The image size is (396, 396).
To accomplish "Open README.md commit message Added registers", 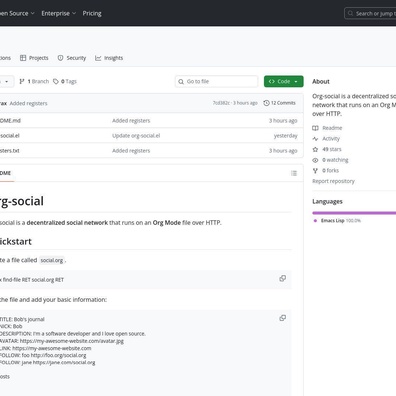I will 131,121.
